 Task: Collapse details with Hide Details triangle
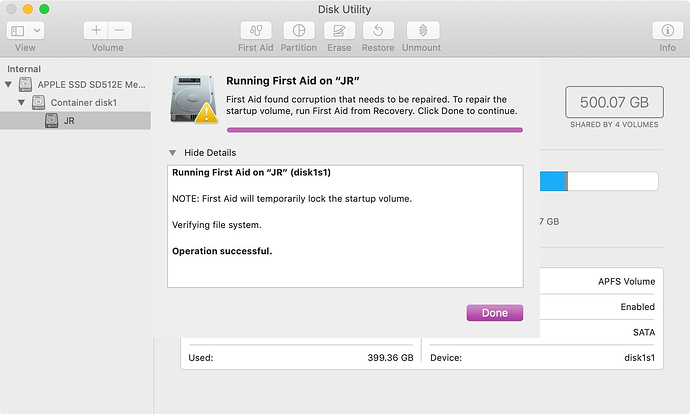pos(172,153)
